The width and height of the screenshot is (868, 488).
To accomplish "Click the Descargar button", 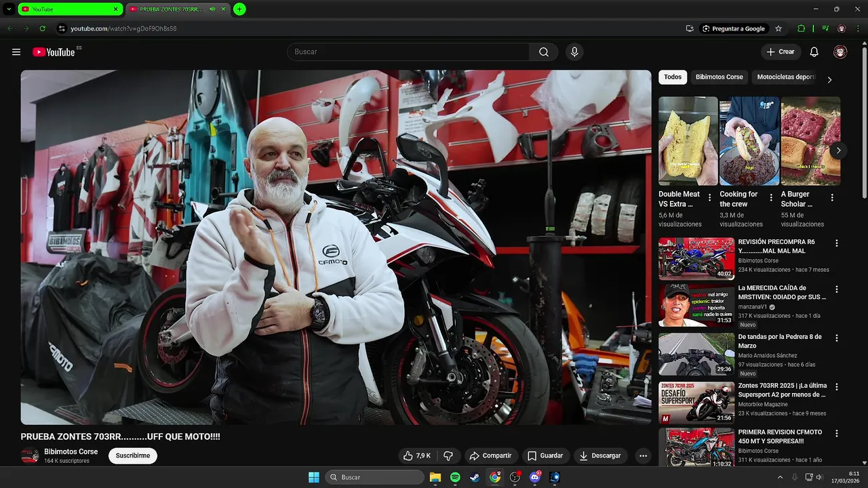I will click(x=601, y=456).
